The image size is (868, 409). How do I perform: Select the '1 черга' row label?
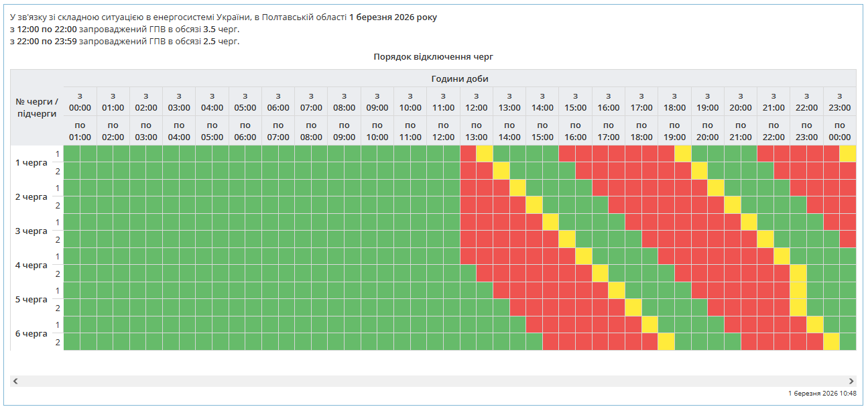32,162
